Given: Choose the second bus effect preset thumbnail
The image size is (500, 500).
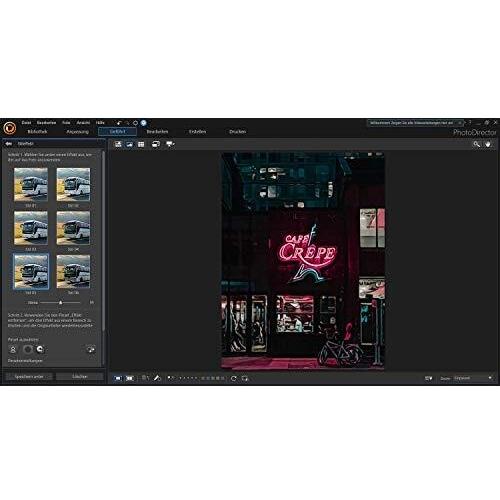Looking at the screenshot, I should click(x=73, y=184).
